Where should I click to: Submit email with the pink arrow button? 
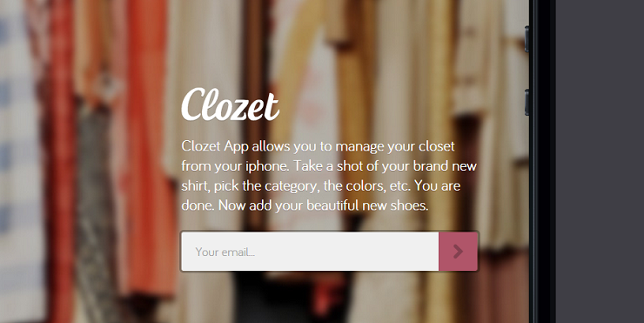click(x=458, y=252)
